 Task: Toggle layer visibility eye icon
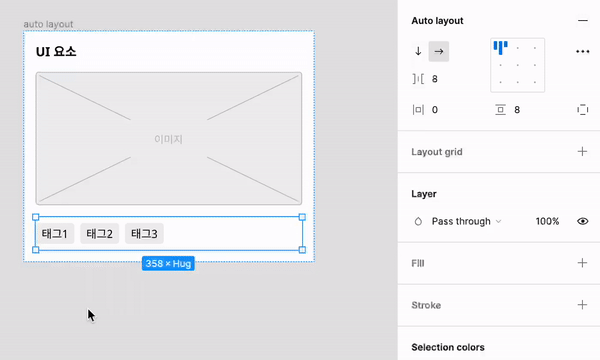[582, 222]
